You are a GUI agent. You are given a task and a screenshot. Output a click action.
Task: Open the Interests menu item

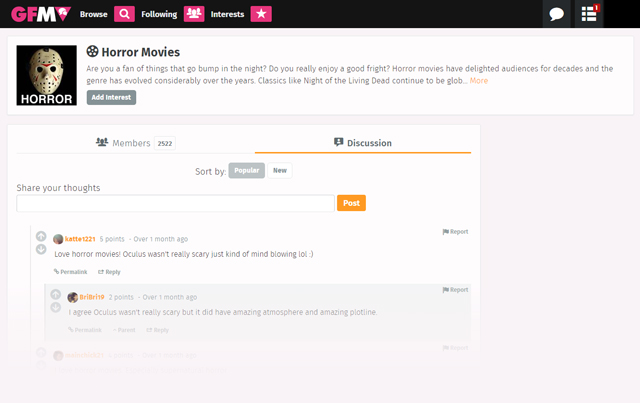coord(227,14)
